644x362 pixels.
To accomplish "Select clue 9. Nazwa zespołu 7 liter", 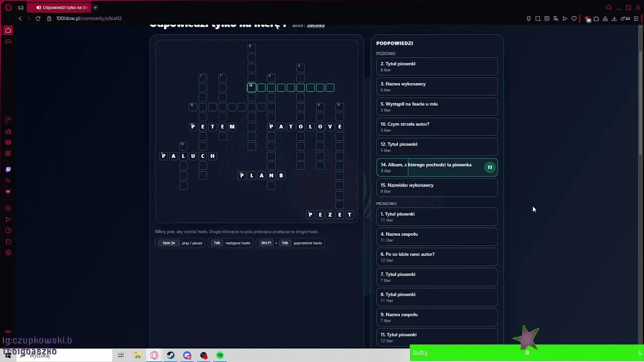I will click(x=437, y=317).
